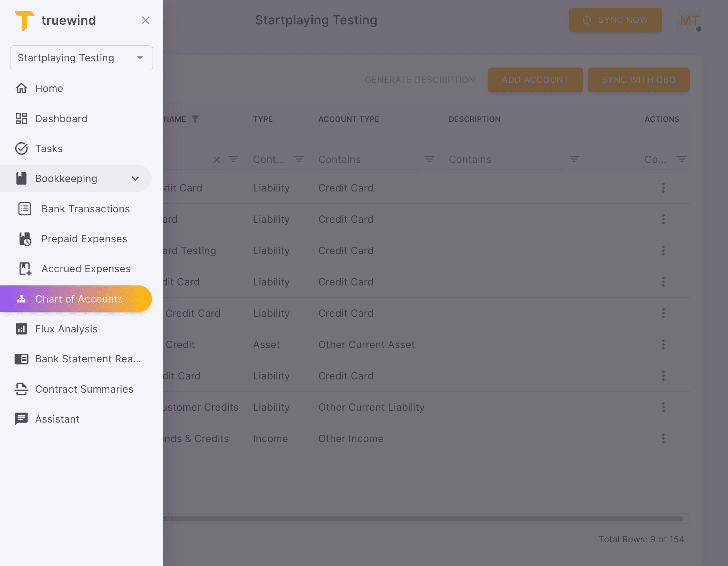Open Bank Transactions receipt icon
The width and height of the screenshot is (728, 566).
pyautogui.click(x=24, y=209)
